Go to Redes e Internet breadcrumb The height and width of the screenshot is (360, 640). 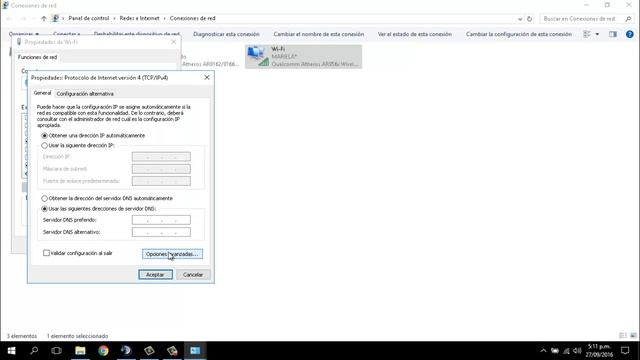click(140, 18)
